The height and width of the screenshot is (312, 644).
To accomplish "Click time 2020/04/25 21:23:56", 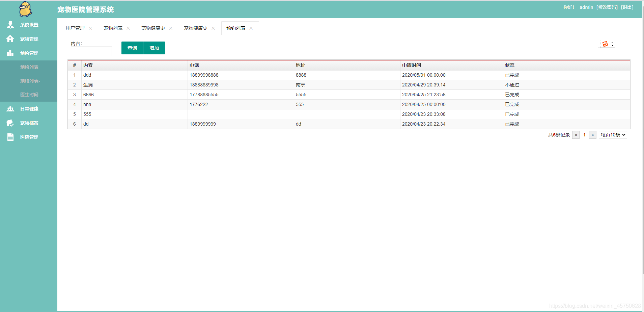I will pyautogui.click(x=424, y=95).
